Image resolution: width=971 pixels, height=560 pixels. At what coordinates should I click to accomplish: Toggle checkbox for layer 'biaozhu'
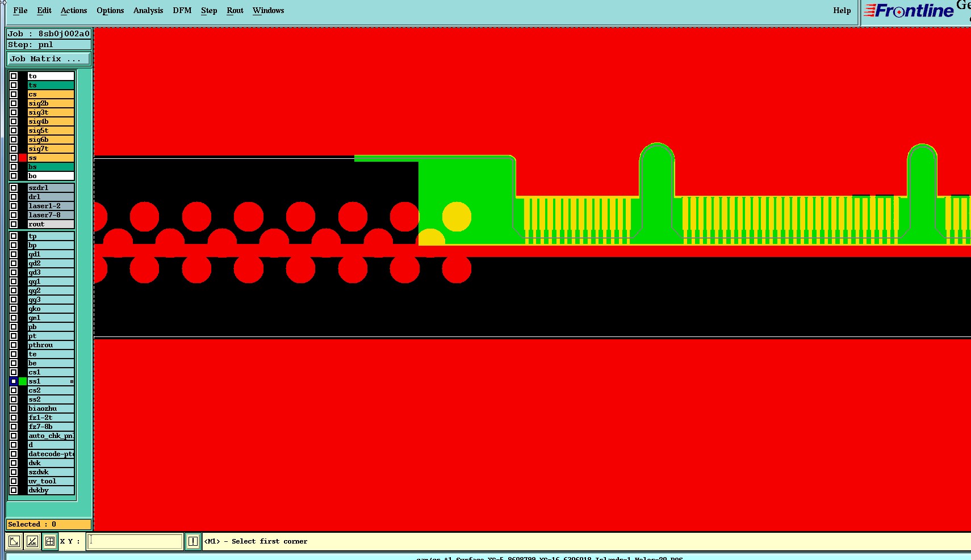pos(14,409)
